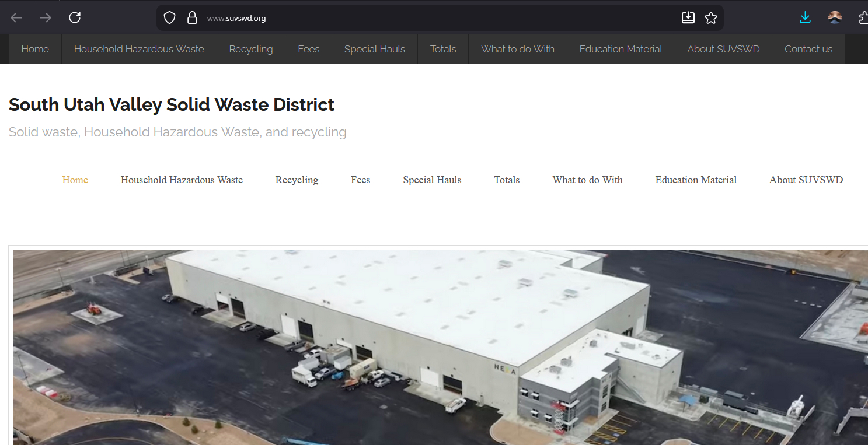Click the install icon in address bar
This screenshot has height=445, width=868.
(x=688, y=18)
